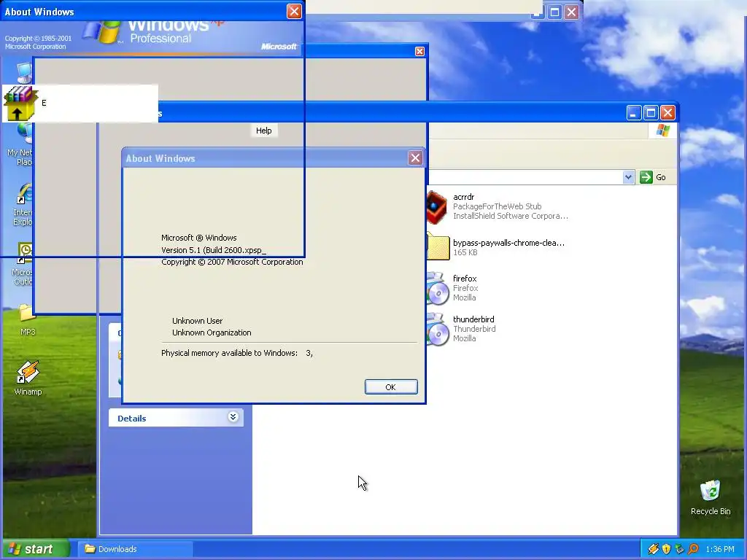747x560 pixels.
Task: Open the Microsoft Outlook desktop shortcut
Action: (x=25, y=252)
